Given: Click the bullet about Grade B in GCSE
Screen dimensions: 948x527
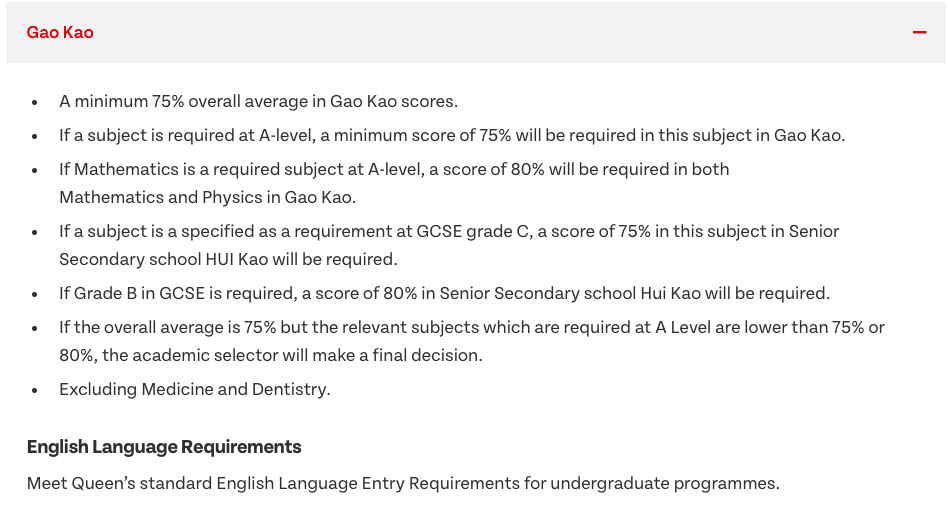Looking at the screenshot, I should pos(444,293).
